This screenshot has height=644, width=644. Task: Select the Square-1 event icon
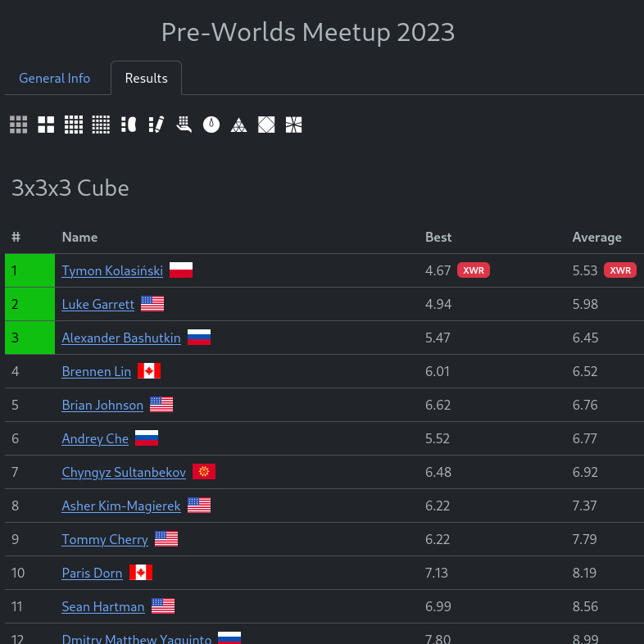(293, 125)
